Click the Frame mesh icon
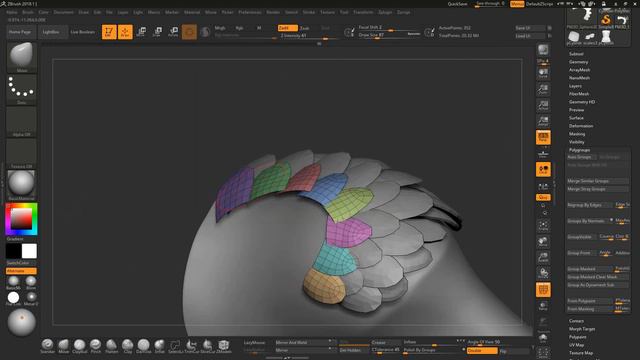 coord(543,225)
